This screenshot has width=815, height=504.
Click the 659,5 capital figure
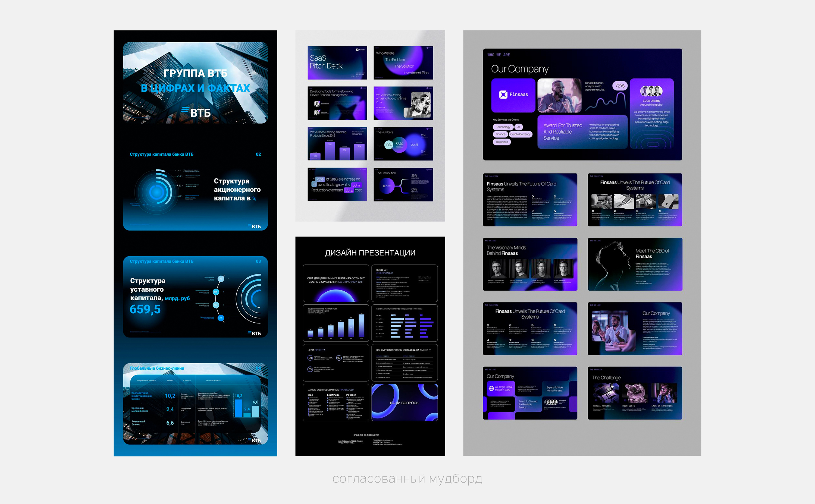click(x=145, y=309)
